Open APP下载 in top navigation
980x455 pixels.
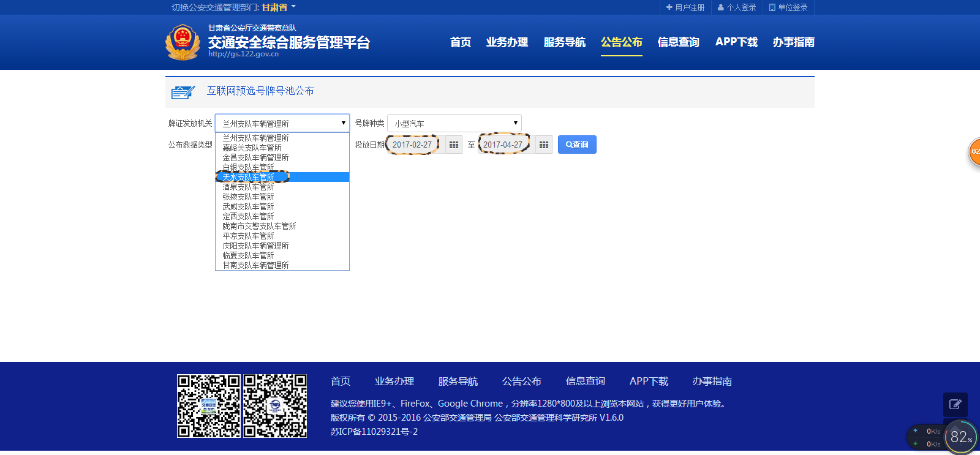click(x=736, y=42)
